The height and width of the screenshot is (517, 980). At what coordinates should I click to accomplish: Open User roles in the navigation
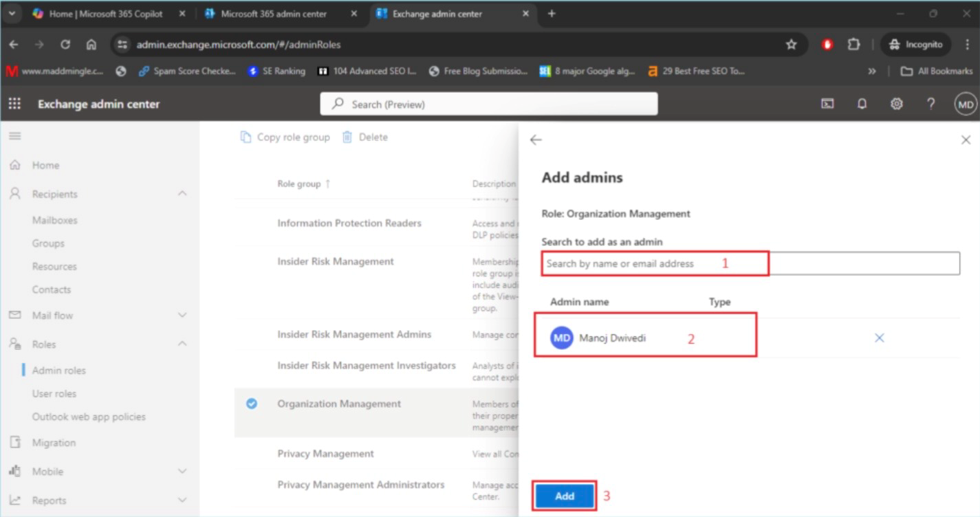[x=54, y=393]
